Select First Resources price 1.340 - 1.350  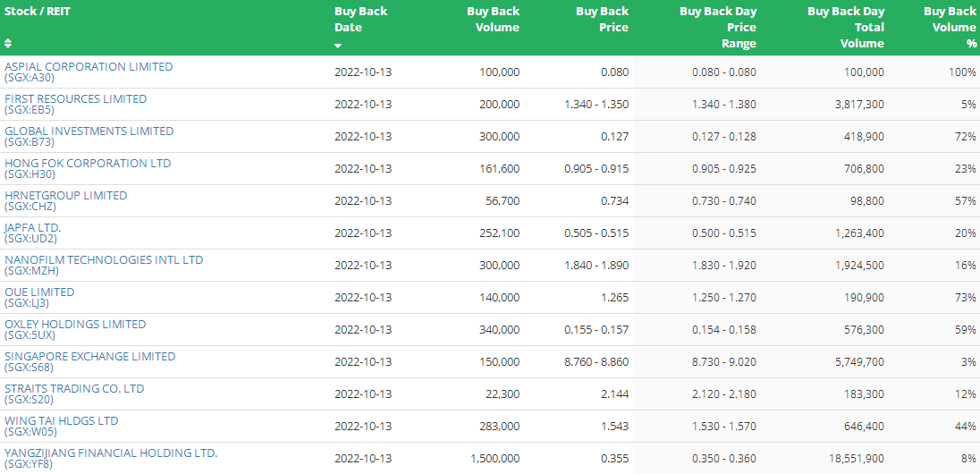[x=596, y=105]
